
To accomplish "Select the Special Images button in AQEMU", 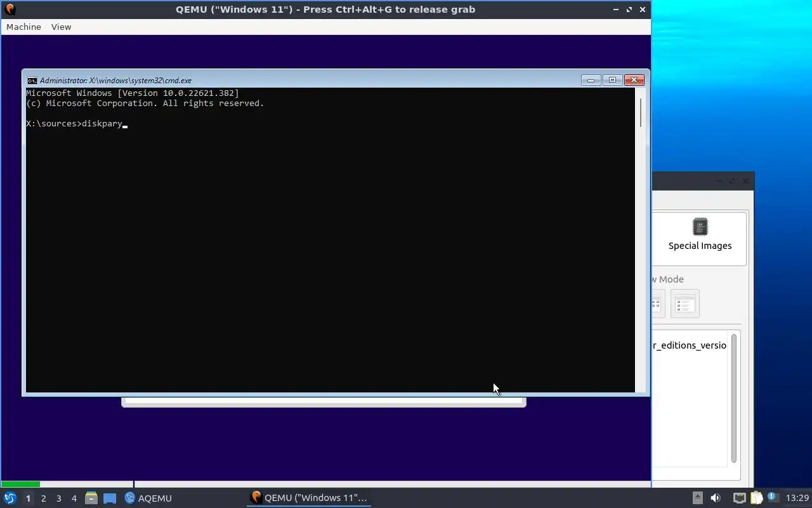I will pyautogui.click(x=700, y=238).
